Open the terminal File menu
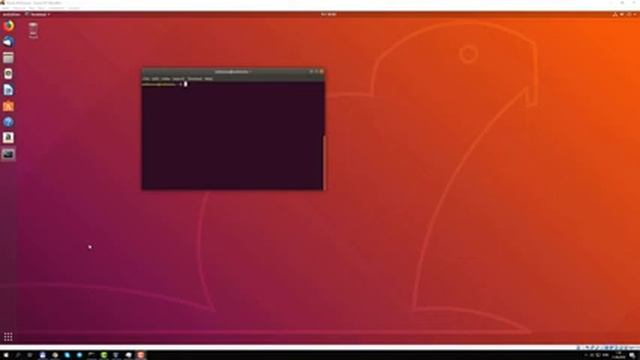640x360 pixels. point(146,78)
